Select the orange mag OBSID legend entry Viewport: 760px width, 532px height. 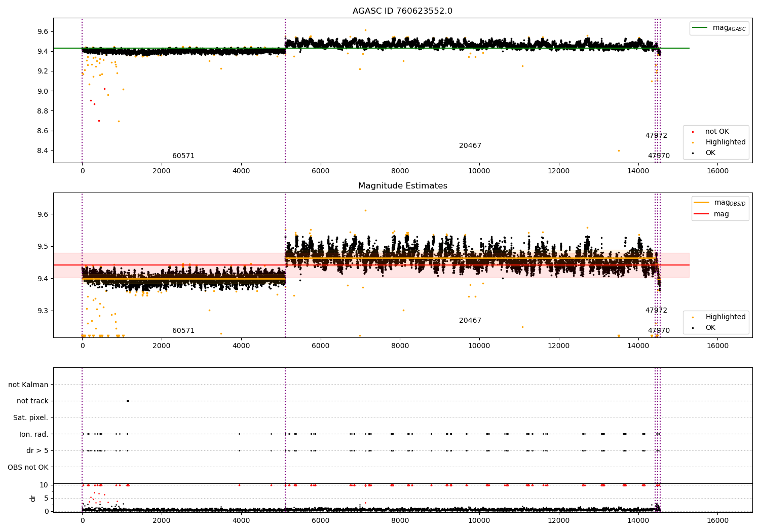720,203
